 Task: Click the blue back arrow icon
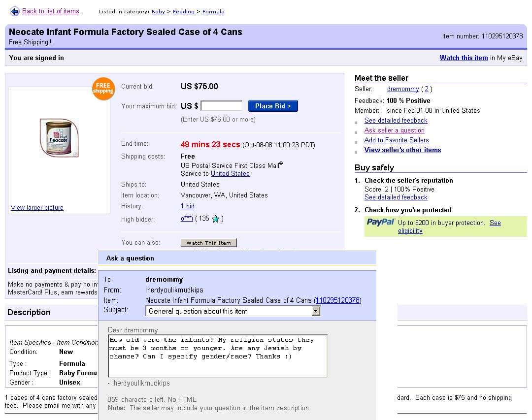15,11
